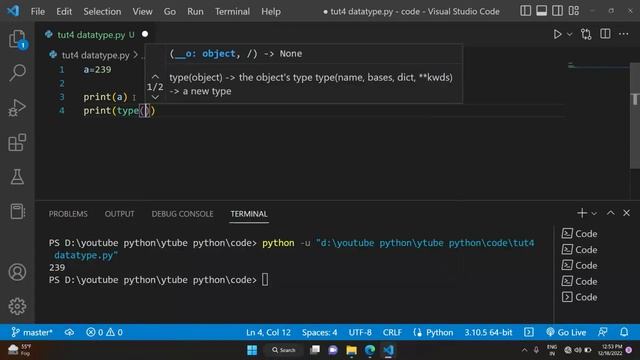Open source control changes icon in editor toolbar
This screenshot has width=640, height=360.
[x=586, y=34]
